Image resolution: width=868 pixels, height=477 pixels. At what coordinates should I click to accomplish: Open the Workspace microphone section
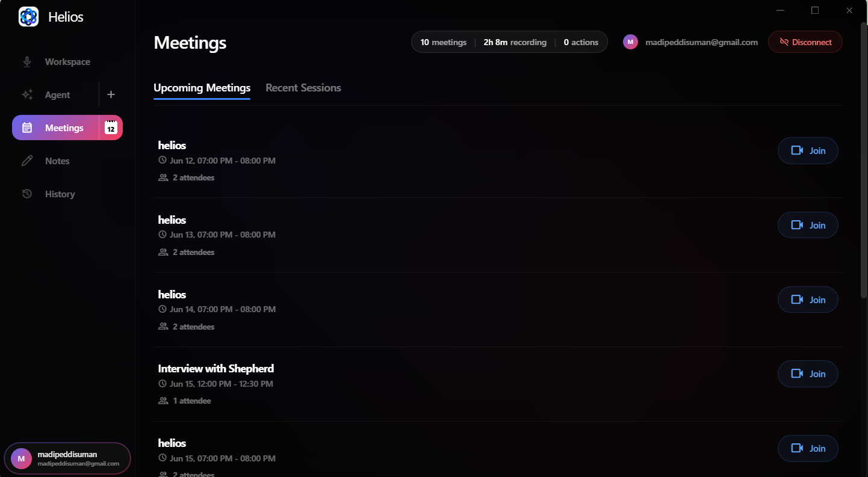56,62
